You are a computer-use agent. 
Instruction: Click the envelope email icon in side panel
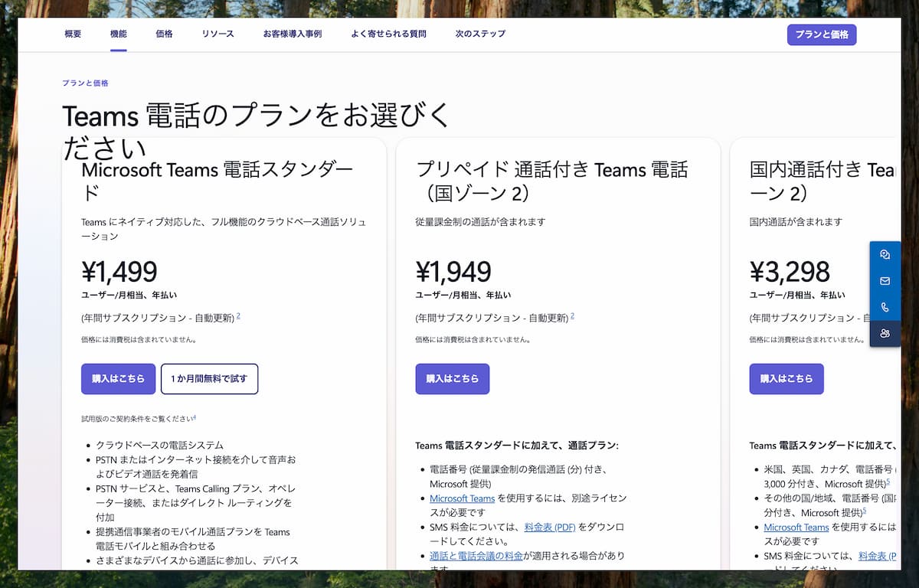coord(885,281)
